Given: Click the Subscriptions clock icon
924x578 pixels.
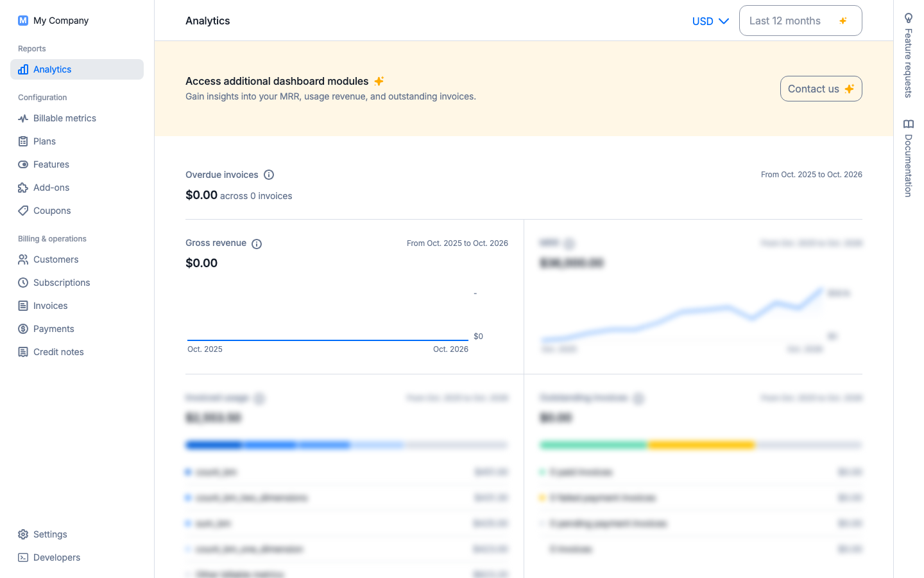Looking at the screenshot, I should point(23,283).
